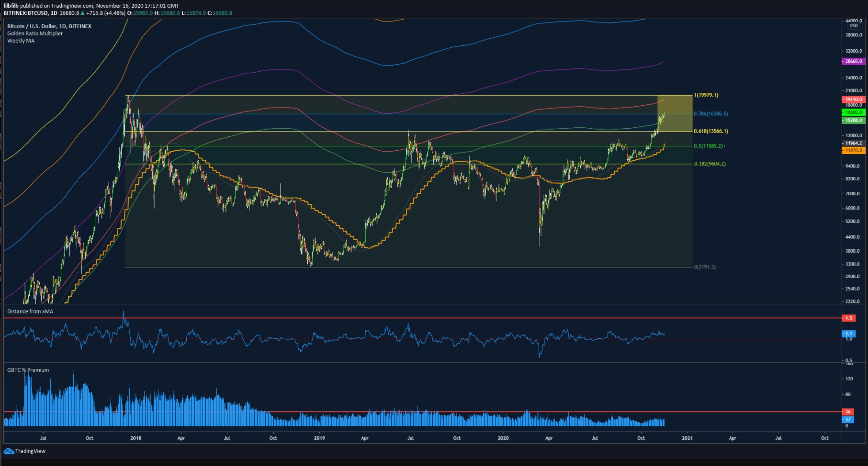Click the orange 11870.8 price tag
This screenshot has width=868, height=466.
pyautogui.click(x=853, y=150)
